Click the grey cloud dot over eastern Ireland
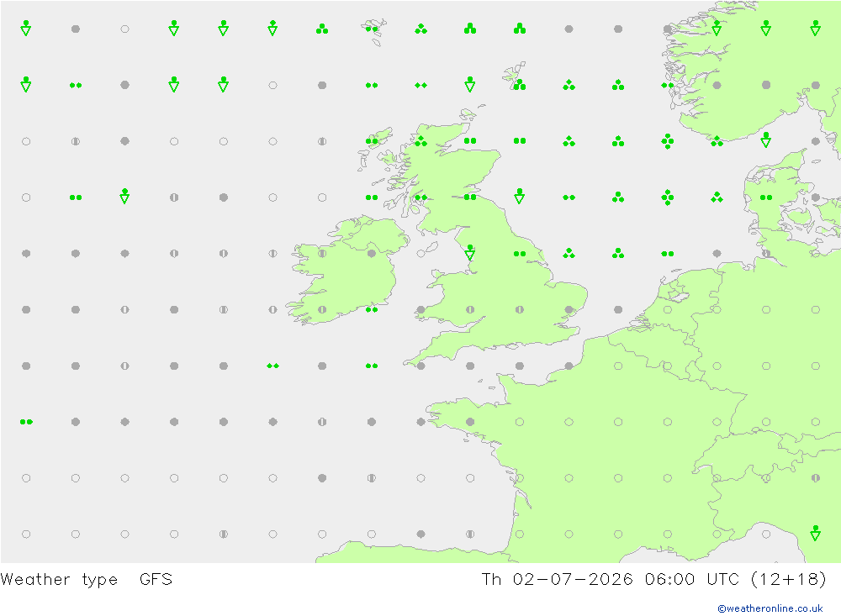 371,254
